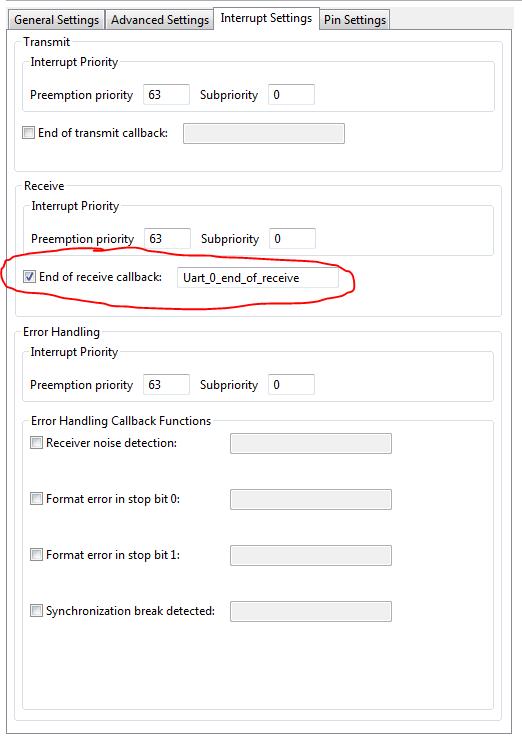Click the Receive Subpriority field

(292, 238)
